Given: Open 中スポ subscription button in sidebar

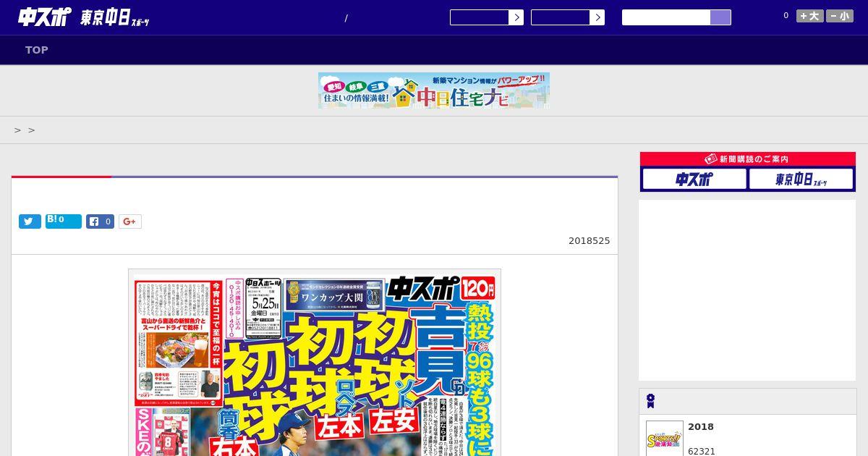Looking at the screenshot, I should coord(694,179).
